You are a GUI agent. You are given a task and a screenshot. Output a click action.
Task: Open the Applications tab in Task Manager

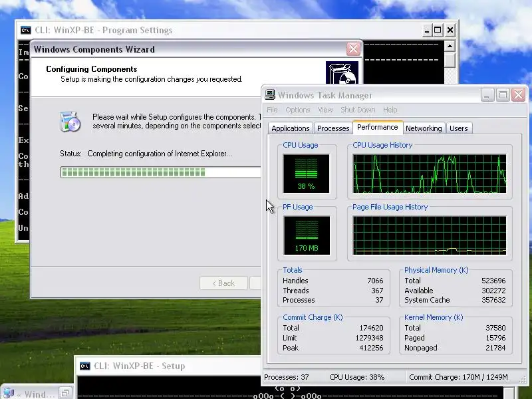[291, 128]
